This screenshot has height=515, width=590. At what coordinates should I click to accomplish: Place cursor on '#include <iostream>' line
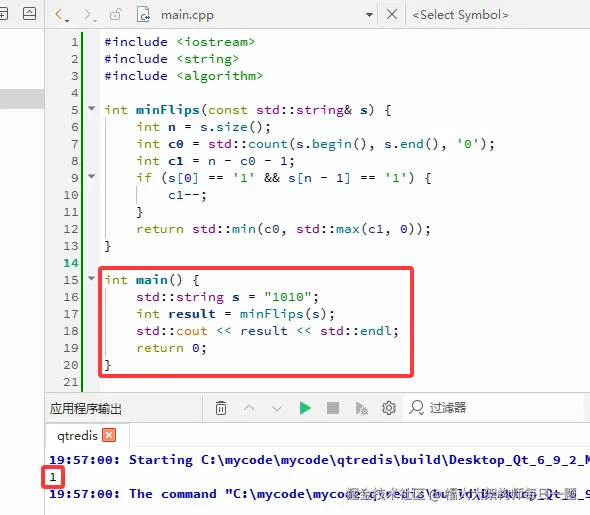click(x=179, y=42)
